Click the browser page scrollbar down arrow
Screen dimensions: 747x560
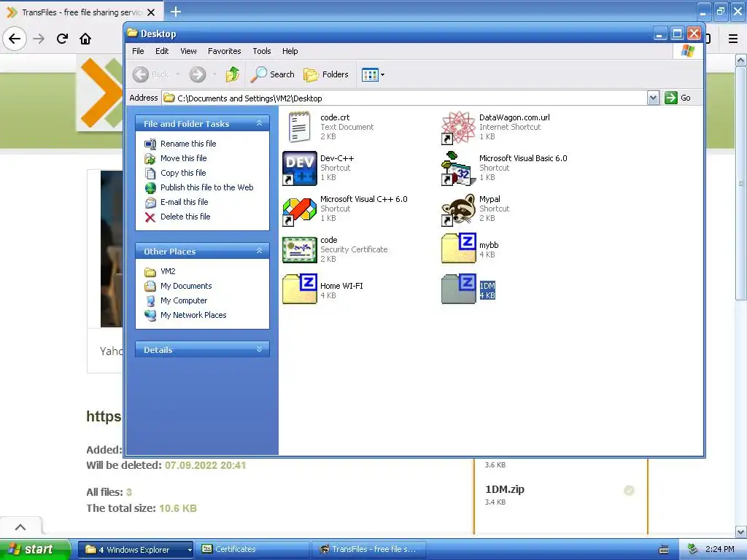click(741, 532)
